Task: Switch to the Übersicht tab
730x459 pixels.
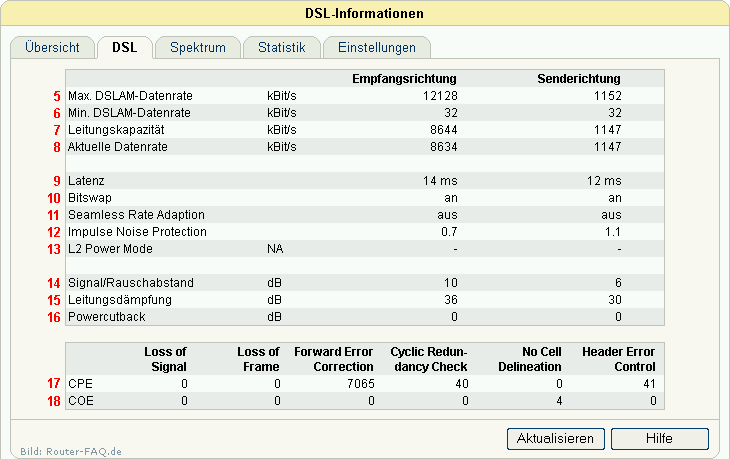Action: (x=52, y=47)
